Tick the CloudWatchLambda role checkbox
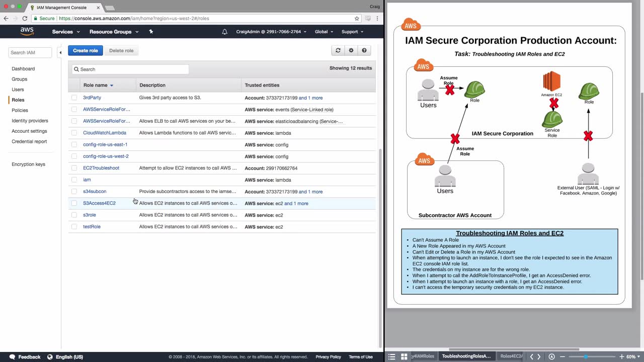Viewport: 644px width, 362px height. click(x=74, y=133)
